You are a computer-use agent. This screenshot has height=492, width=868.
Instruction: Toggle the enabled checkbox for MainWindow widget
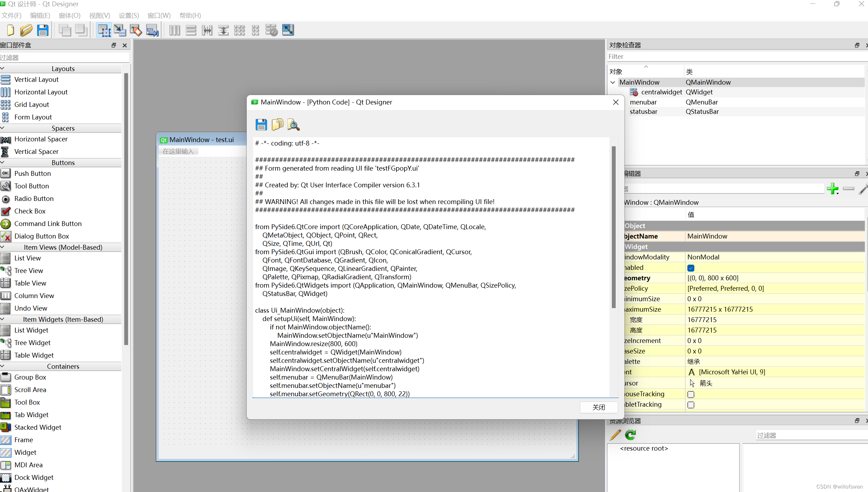coord(691,267)
